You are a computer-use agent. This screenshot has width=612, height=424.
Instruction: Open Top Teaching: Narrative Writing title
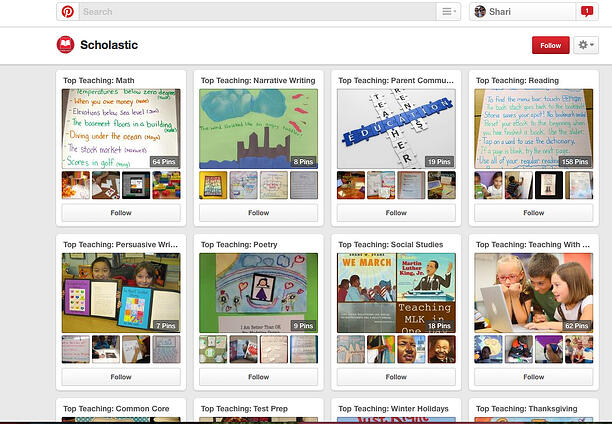coord(258,80)
